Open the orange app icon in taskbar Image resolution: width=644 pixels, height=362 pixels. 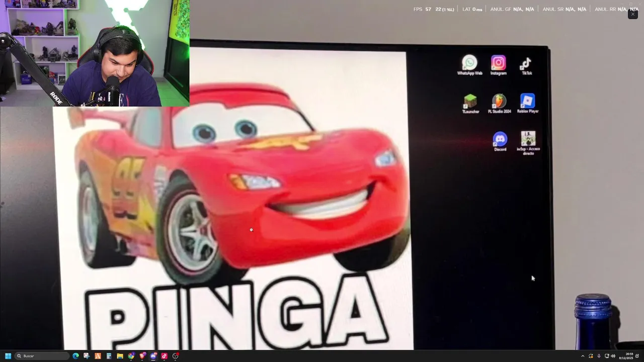point(98,356)
